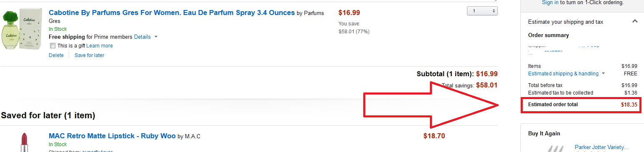This screenshot has height=152, width=644.
Task: Open Learn more about gift options
Action: tap(100, 46)
